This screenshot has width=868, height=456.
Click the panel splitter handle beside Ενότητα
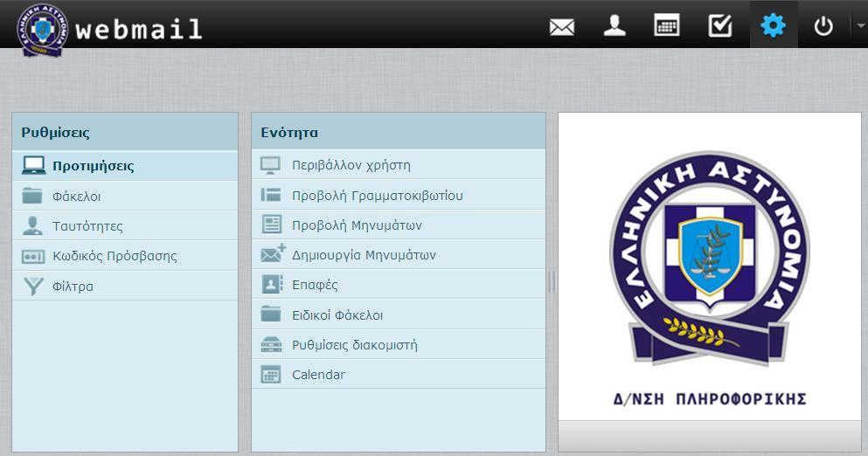pyautogui.click(x=552, y=282)
